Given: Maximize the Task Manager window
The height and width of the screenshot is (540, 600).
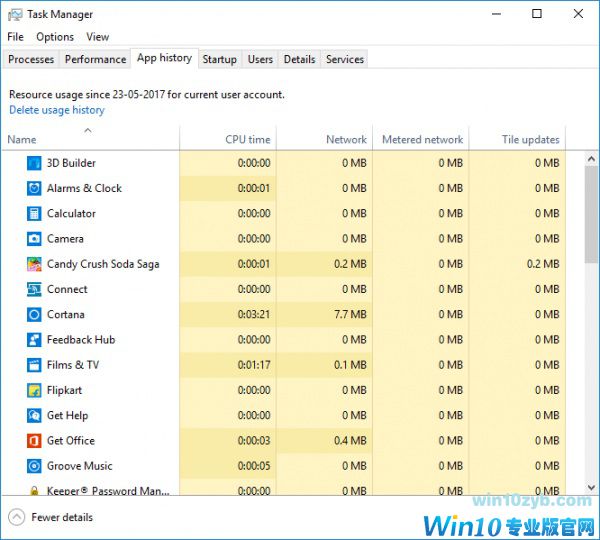Looking at the screenshot, I should (x=537, y=14).
